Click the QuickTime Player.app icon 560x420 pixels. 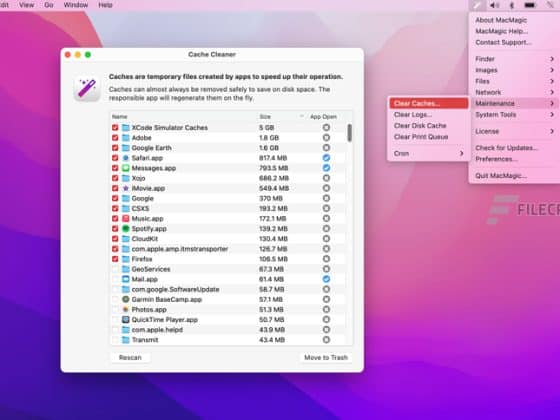tap(125, 320)
